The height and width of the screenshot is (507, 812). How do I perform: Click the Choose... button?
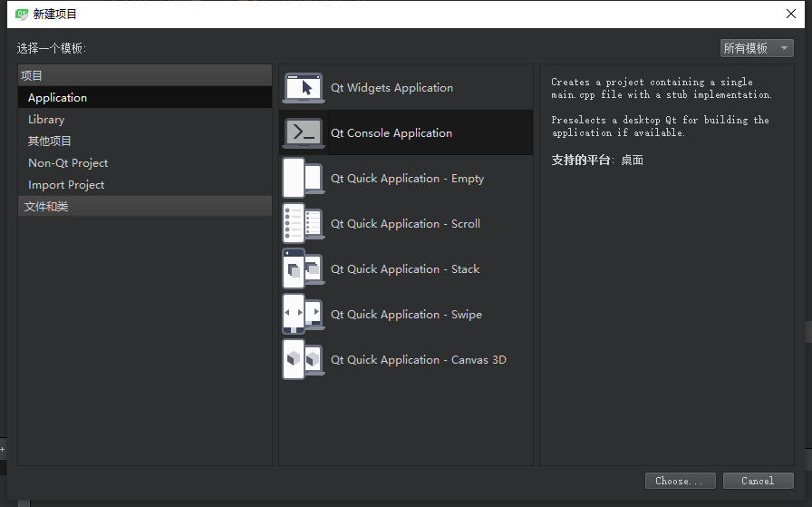click(680, 481)
